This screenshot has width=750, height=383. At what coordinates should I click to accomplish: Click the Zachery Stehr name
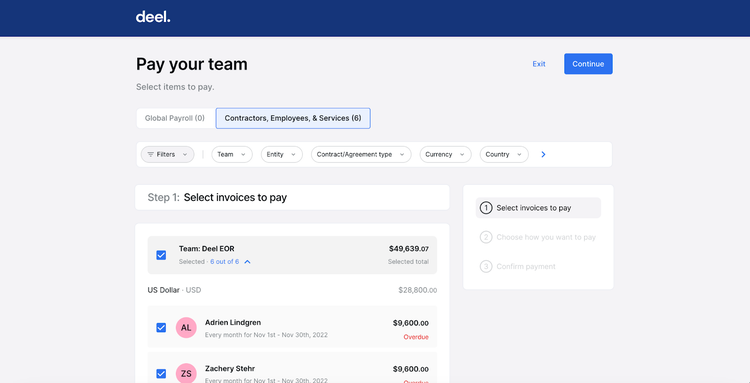pyautogui.click(x=230, y=368)
